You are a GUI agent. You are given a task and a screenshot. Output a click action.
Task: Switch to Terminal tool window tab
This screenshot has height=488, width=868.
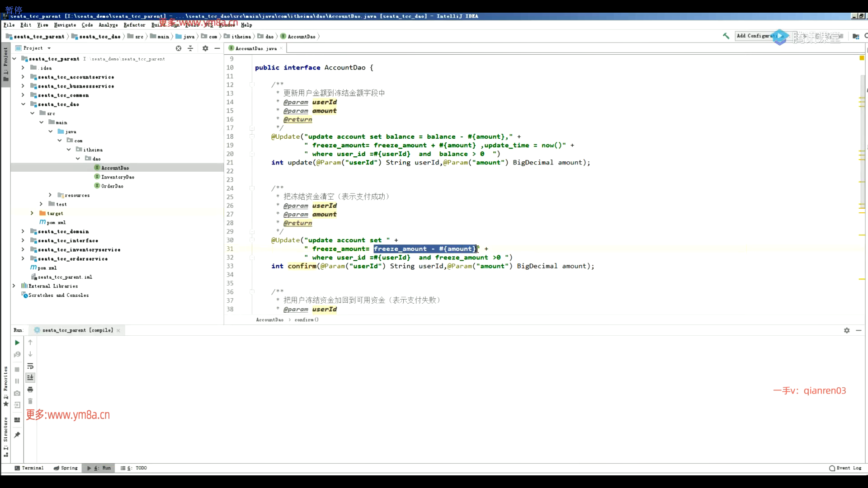click(x=29, y=468)
